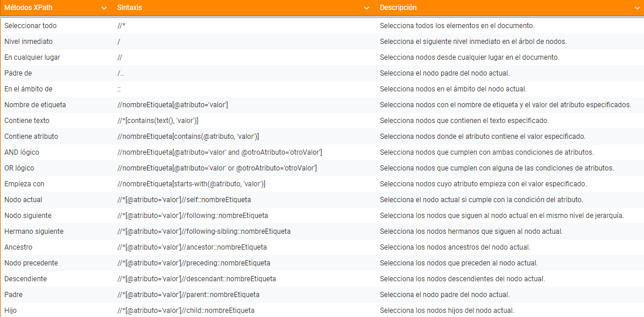644x317 pixels.
Task: Open the Métodos XPath column dropdown arrow
Action: 104,8
